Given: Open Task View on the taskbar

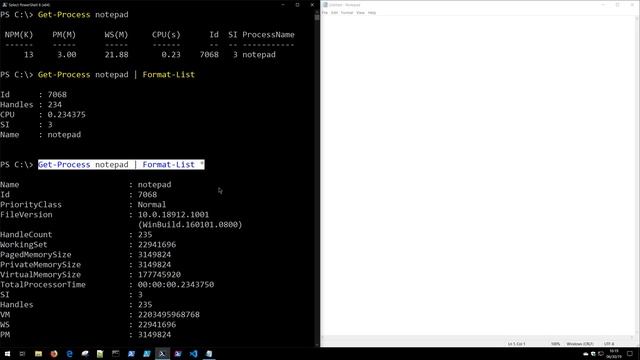Looking at the screenshot, I should click(22, 354).
